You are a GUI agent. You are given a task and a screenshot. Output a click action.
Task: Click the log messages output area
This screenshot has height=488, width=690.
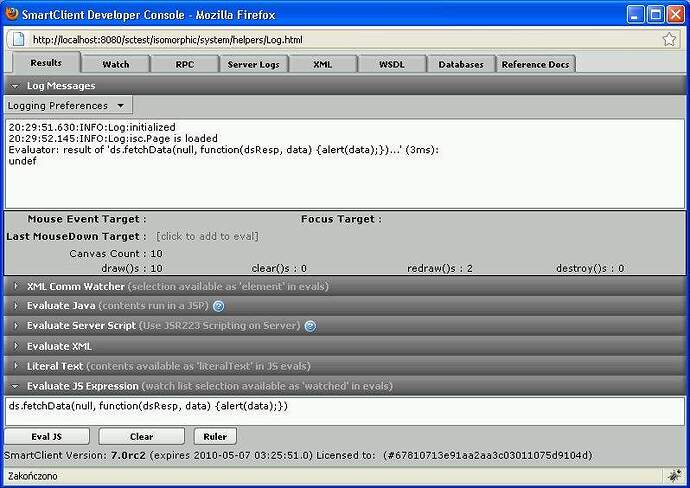tap(345, 164)
